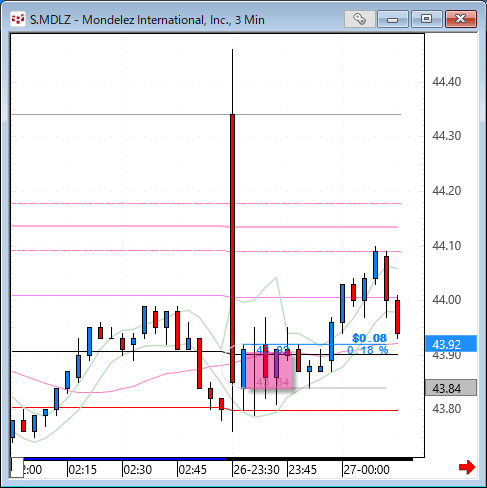Select the pink shaded measurement rectangle
Image resolution: width=487 pixels, height=488 pixels.
[x=269, y=371]
